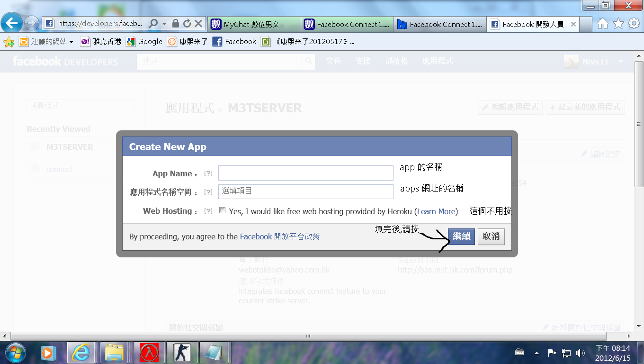The width and height of the screenshot is (644, 364).
Task: Click facebook DEVELOPERS logo
Action: (x=65, y=62)
